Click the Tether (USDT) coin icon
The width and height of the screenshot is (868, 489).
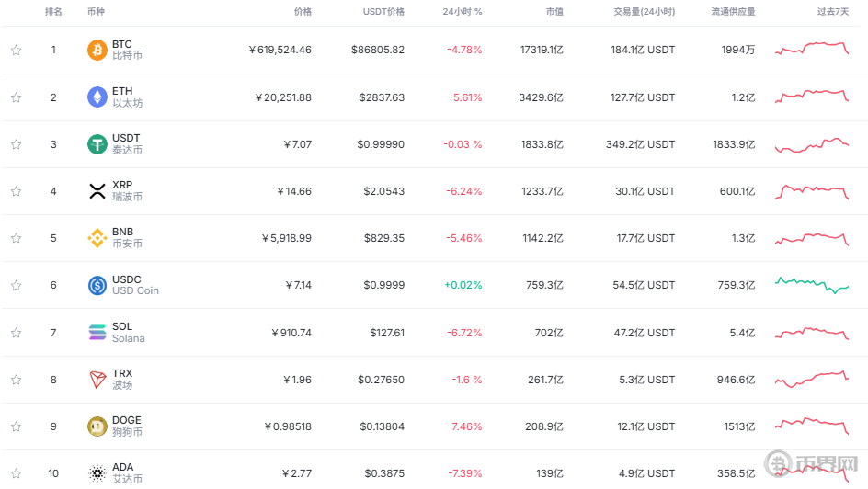(x=97, y=144)
